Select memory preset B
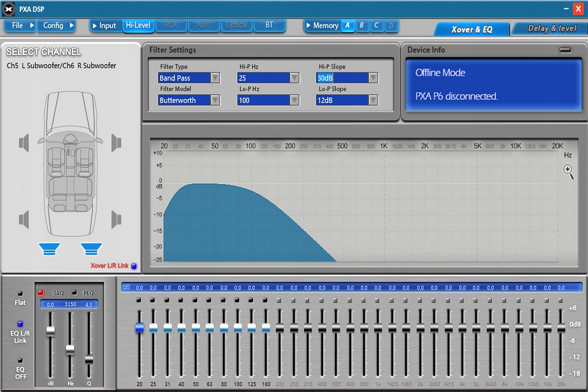 coord(362,25)
